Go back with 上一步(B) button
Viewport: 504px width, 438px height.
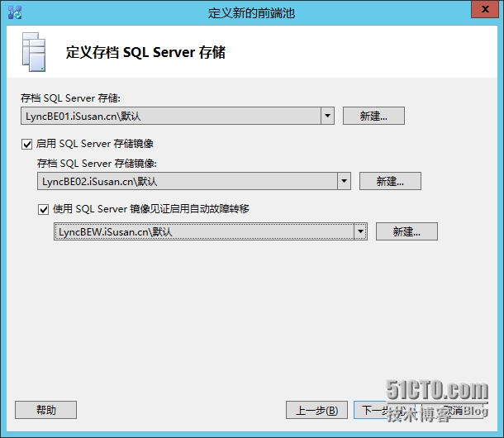pos(316,410)
